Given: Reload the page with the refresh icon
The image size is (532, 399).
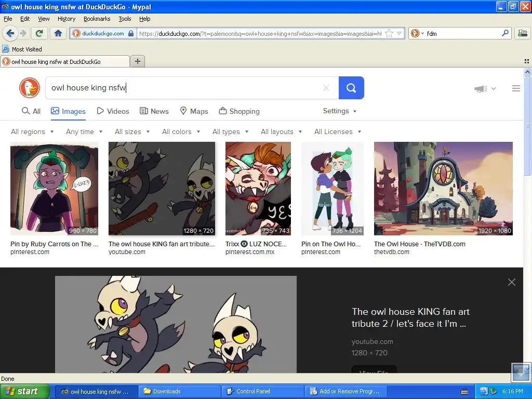Looking at the screenshot, I should point(39,33).
